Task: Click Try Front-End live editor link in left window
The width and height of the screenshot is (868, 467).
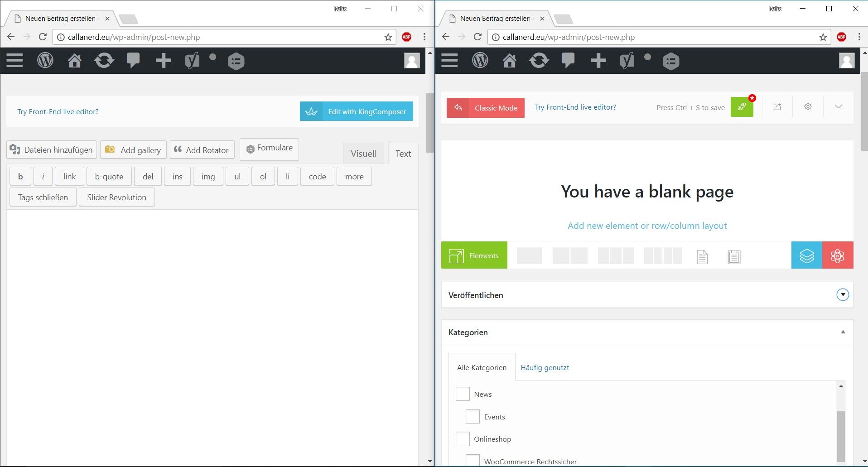Action: pyautogui.click(x=58, y=111)
